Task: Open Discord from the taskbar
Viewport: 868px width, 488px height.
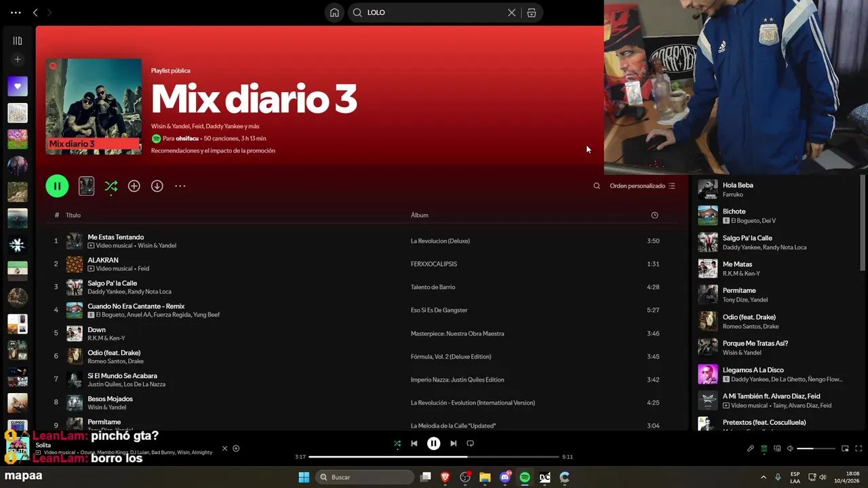Action: [505, 477]
